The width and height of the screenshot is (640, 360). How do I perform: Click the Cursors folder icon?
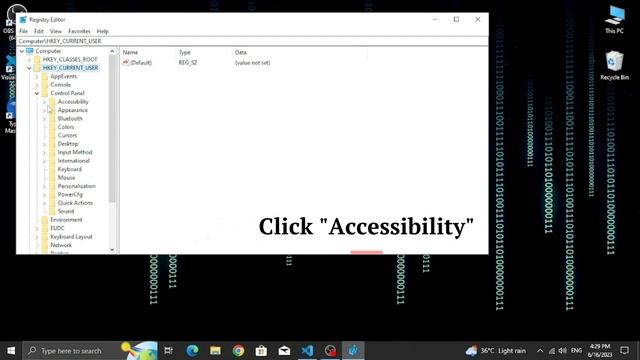tap(52, 136)
